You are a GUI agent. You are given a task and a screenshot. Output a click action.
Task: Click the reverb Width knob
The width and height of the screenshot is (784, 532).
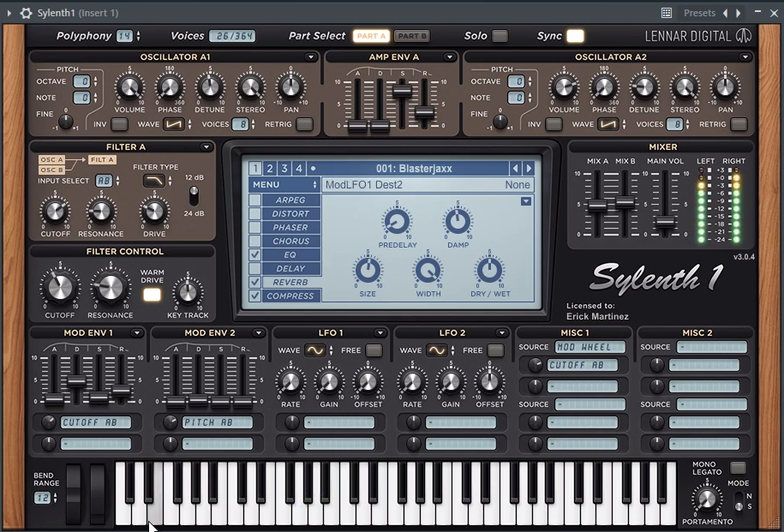[x=428, y=270]
